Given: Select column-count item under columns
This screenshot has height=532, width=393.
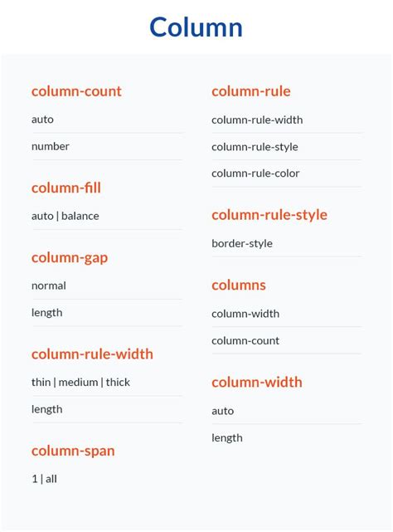Looking at the screenshot, I should [245, 340].
